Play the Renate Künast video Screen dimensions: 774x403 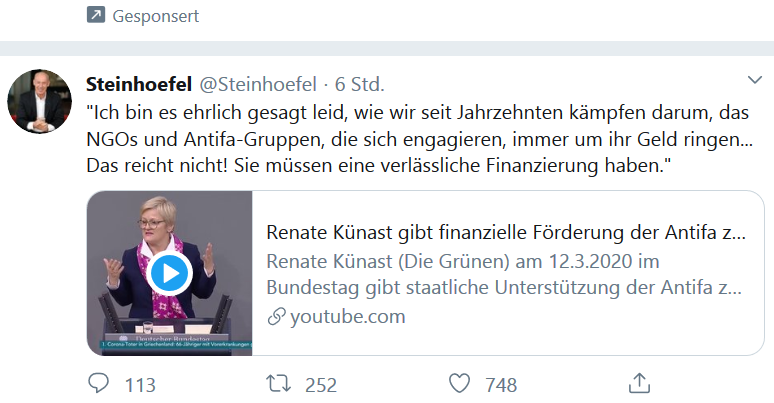click(x=170, y=272)
